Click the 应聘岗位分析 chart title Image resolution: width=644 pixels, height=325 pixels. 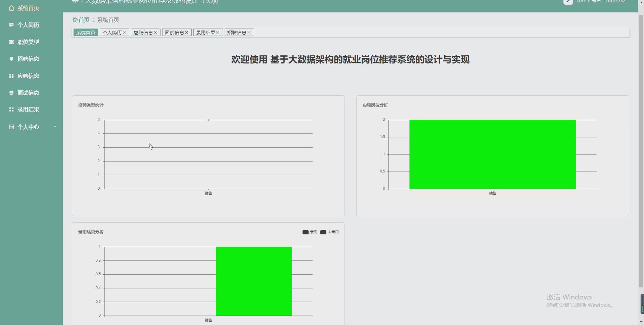point(375,105)
